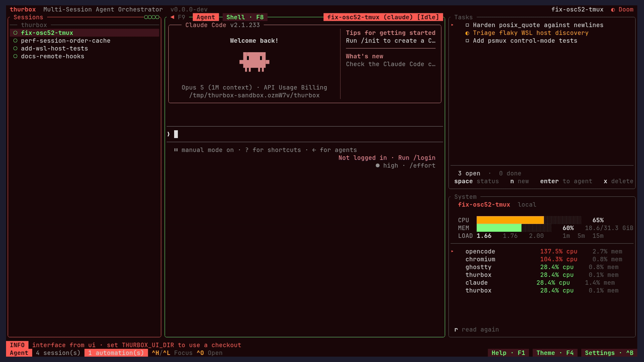Click the chromium process row name
The image size is (644, 362).
(480, 259)
